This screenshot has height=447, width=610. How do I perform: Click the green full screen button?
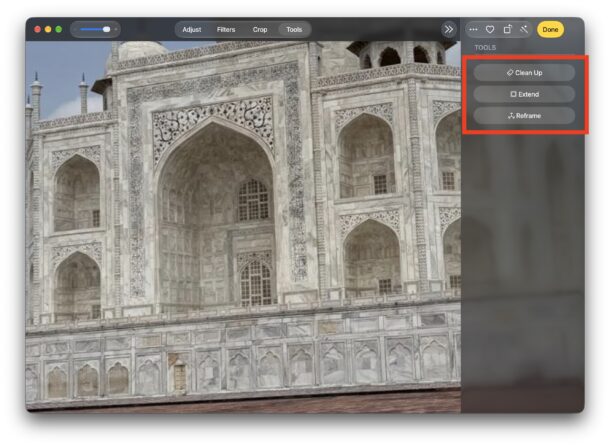tap(58, 30)
